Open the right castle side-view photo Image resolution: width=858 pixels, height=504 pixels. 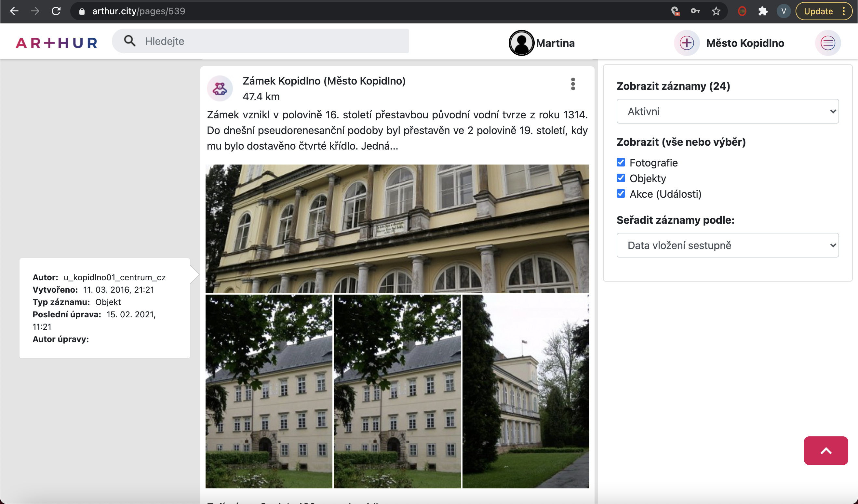526,391
